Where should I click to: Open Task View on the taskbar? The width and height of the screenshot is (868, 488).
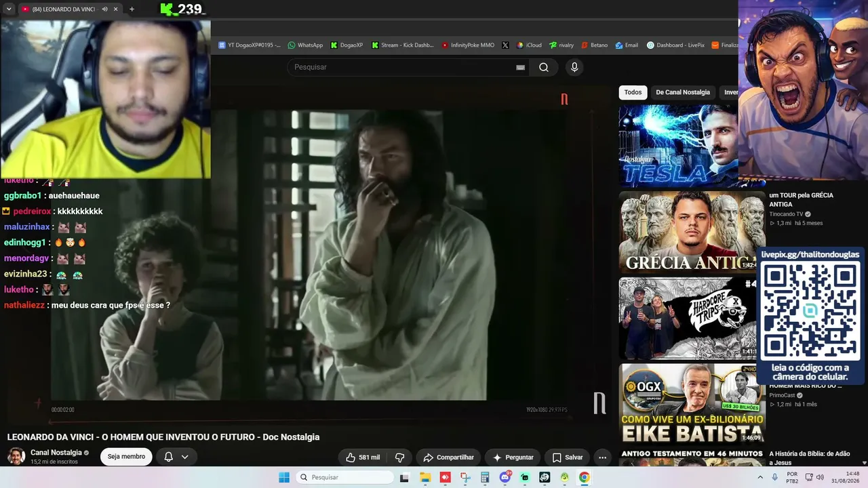405,477
